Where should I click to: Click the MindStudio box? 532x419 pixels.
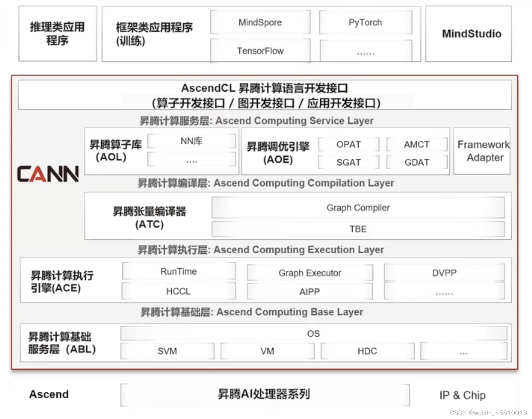[x=468, y=34]
